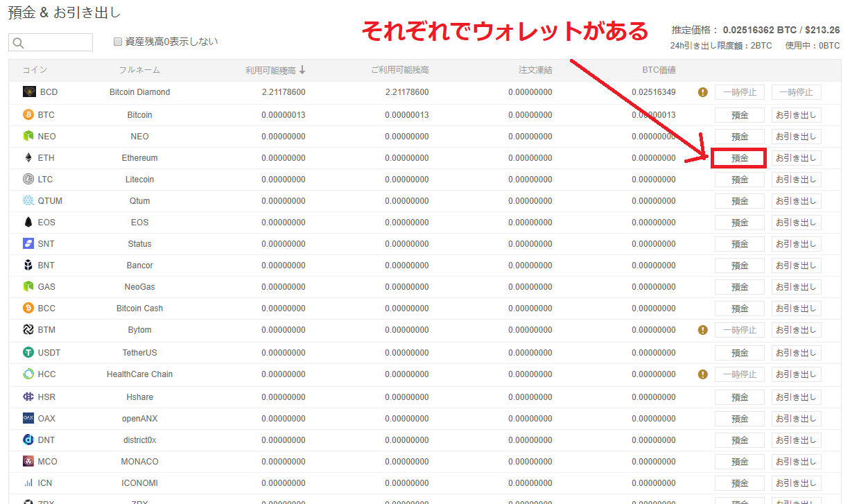Click the BCC Bitcoin Cash icon
Viewport: 850px width, 504px height.
coord(28,309)
